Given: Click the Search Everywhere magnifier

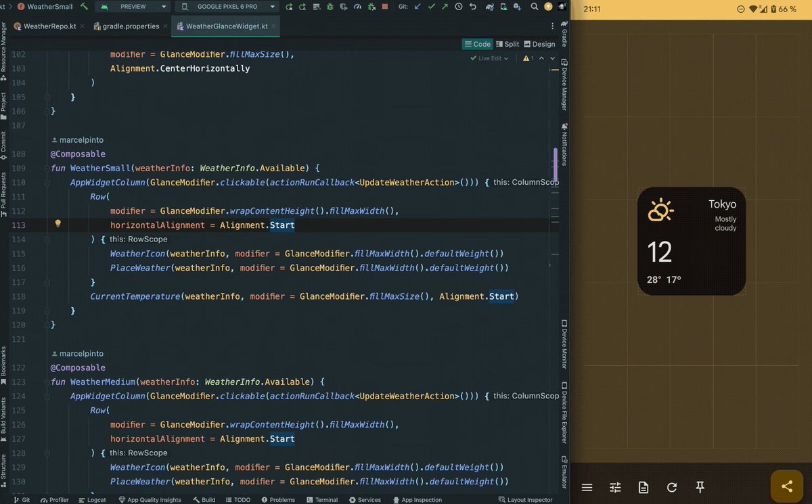Looking at the screenshot, I should point(535,7).
